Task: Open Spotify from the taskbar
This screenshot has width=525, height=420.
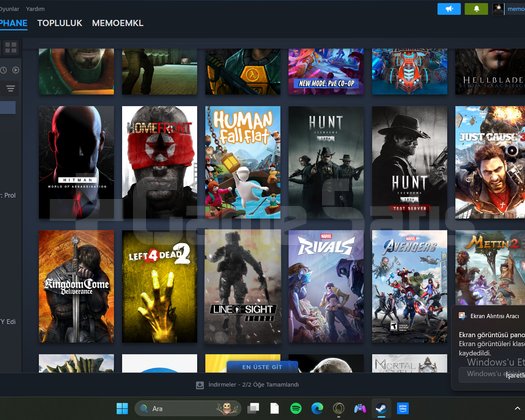Action: pyautogui.click(x=296, y=408)
